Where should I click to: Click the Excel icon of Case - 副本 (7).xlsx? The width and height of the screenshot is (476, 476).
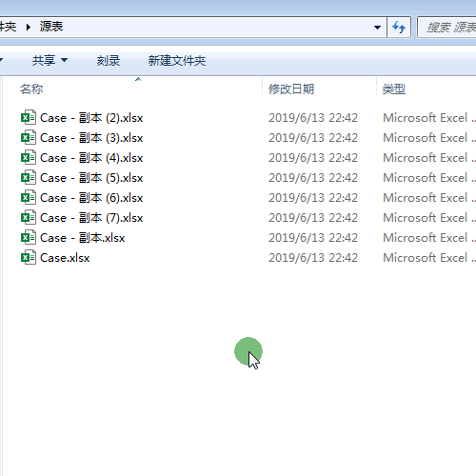pos(29,218)
